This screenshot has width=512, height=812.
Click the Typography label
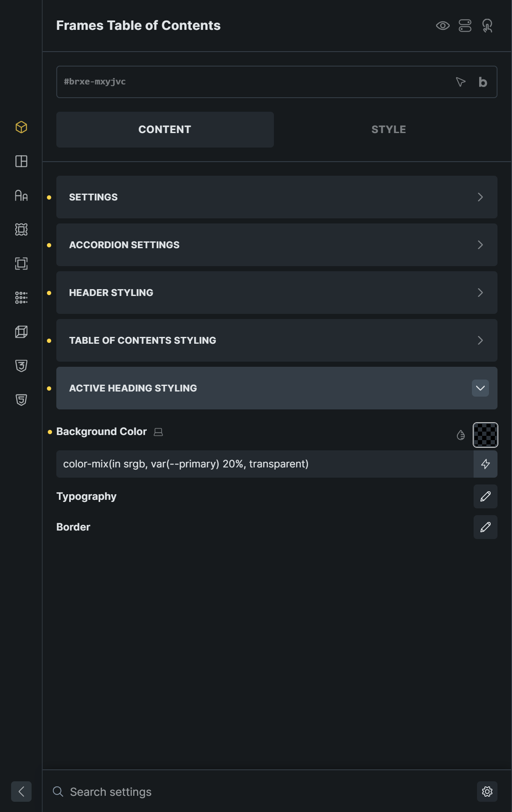(x=86, y=496)
